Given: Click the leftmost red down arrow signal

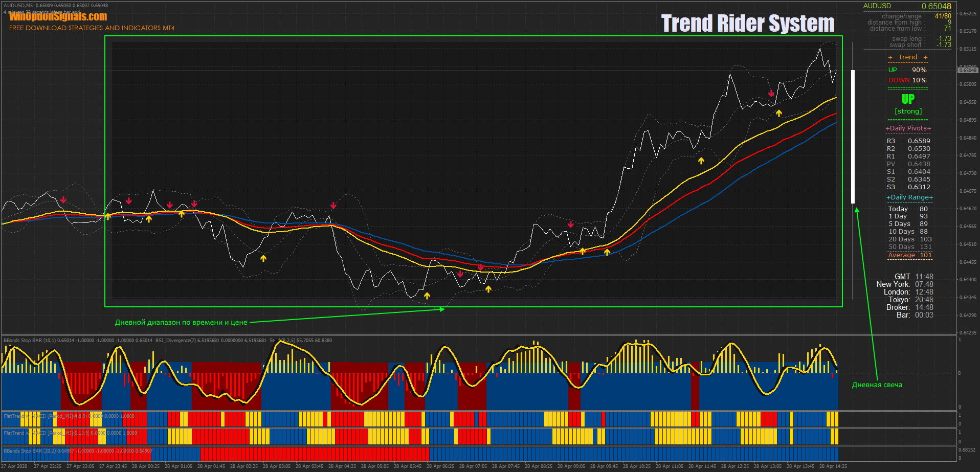Looking at the screenshot, I should click(63, 200).
